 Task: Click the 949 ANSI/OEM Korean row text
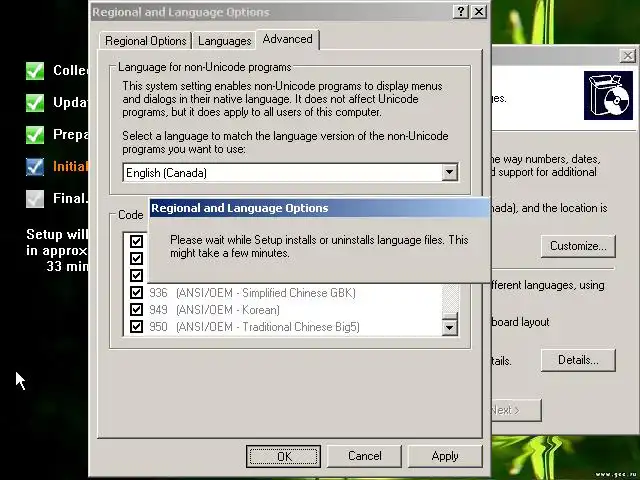coord(214,310)
